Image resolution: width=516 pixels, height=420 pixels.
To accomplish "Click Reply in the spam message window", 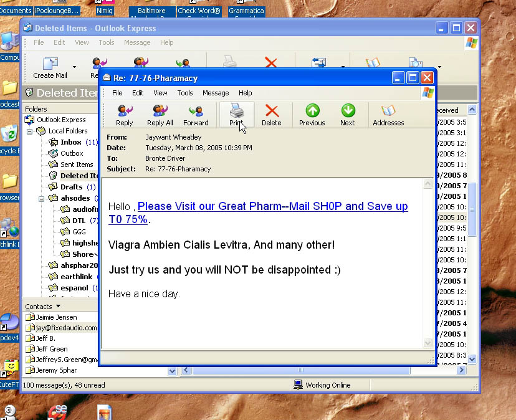I will click(125, 115).
